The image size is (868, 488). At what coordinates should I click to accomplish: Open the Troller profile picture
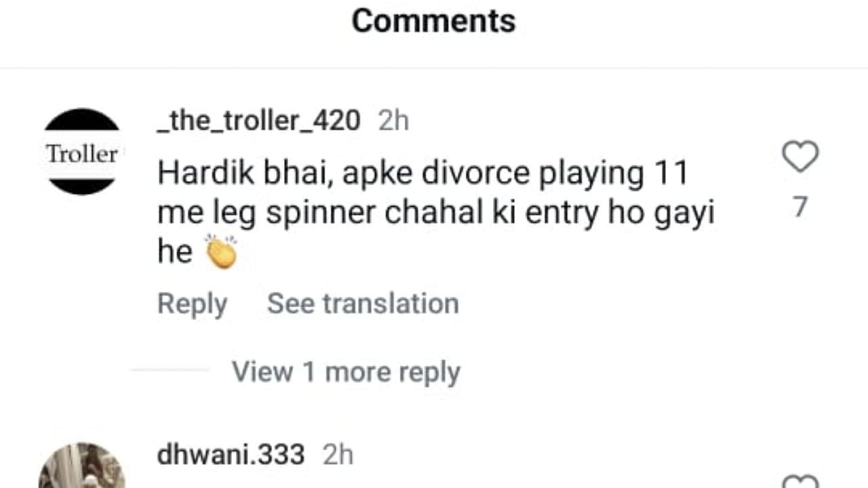(82, 151)
